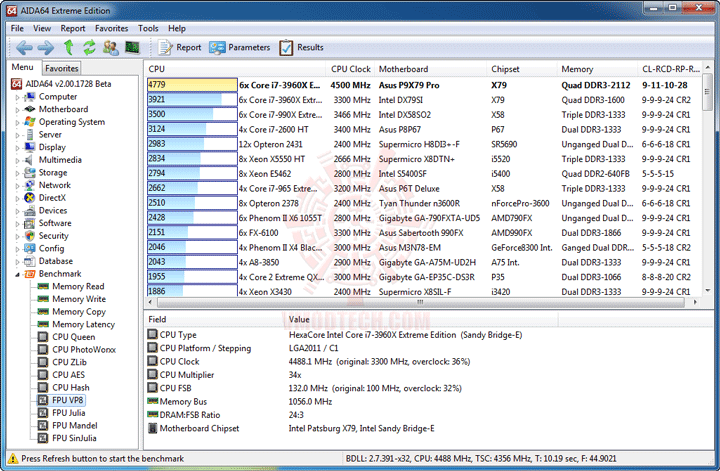Viewport: 720px width, 471px height.
Task: Click the 3500 score bar result
Action: [x=192, y=114]
